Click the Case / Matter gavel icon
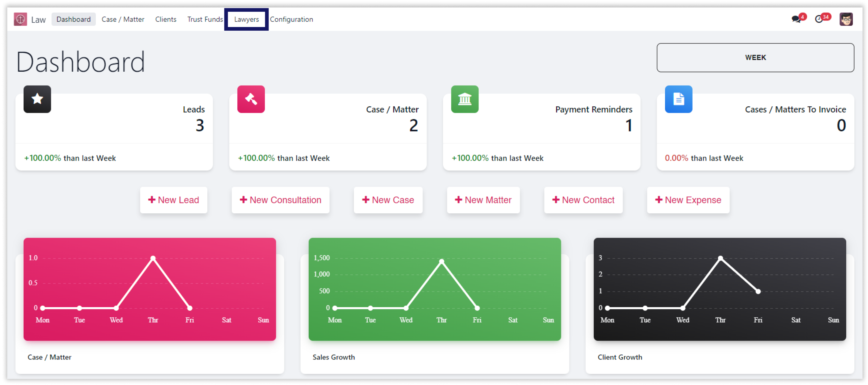The image size is (868, 385). 251,99
